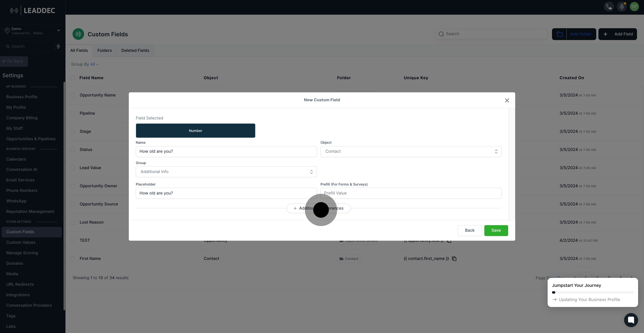This screenshot has height=333, width=644.
Task: Switch to the Folders tab
Action: tap(104, 51)
